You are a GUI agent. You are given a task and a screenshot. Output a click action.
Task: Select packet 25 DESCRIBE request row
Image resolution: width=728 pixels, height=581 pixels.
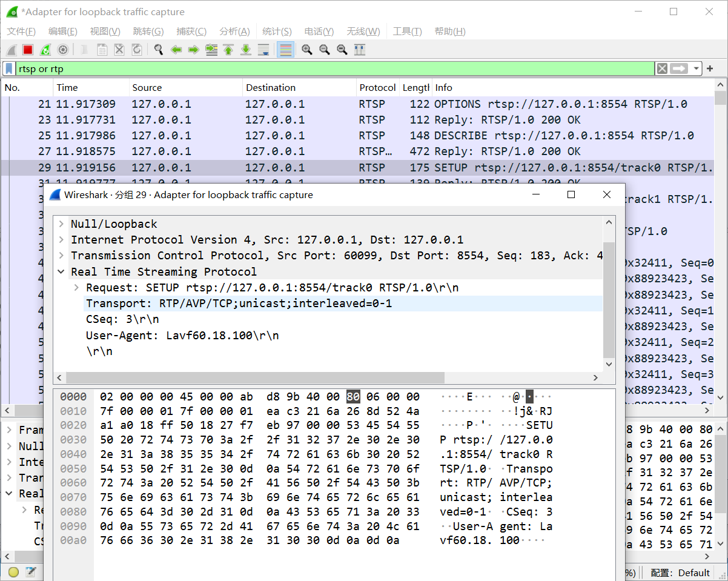[x=357, y=136]
